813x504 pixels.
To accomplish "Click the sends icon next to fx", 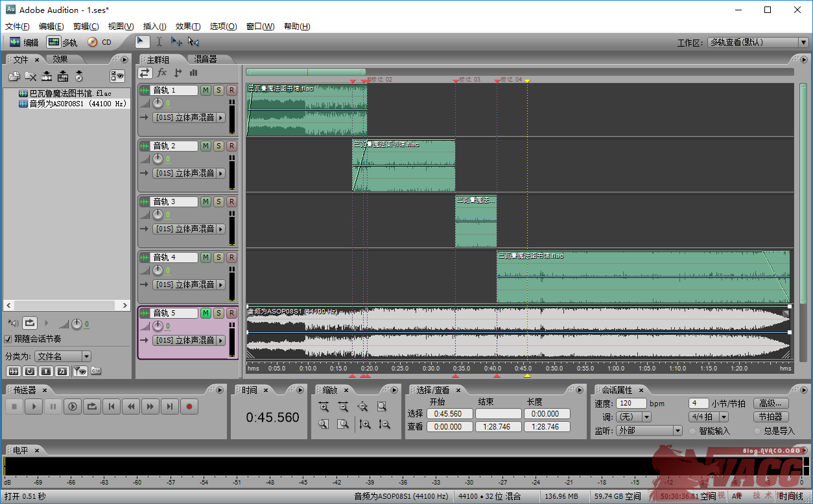I will [178, 73].
